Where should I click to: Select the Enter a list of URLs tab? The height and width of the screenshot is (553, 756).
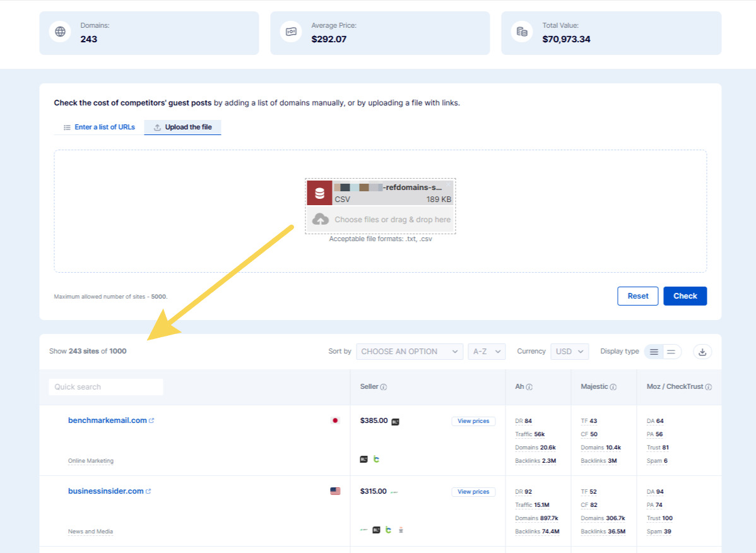coord(104,127)
